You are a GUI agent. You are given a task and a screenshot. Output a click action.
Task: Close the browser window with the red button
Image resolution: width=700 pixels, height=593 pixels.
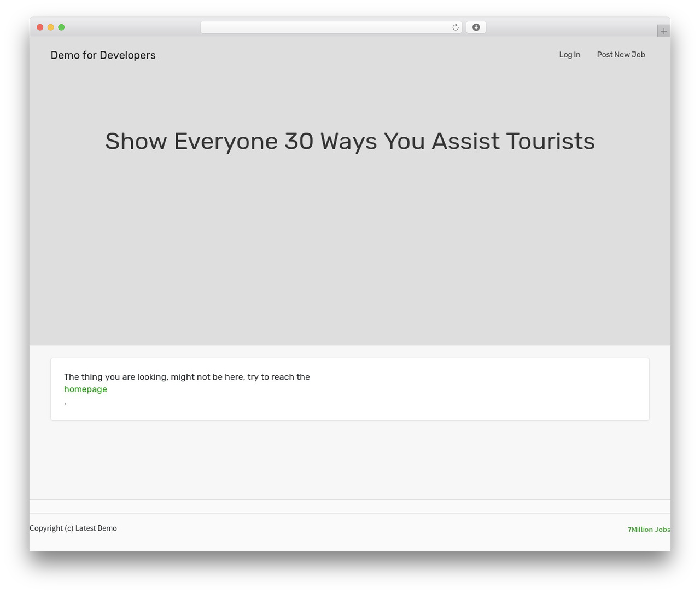[40, 27]
